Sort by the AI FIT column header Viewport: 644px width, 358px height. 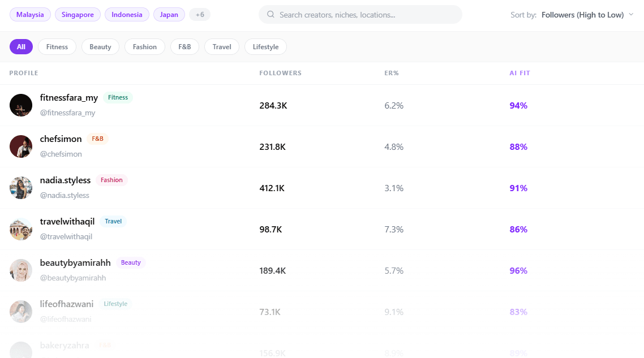(x=520, y=73)
